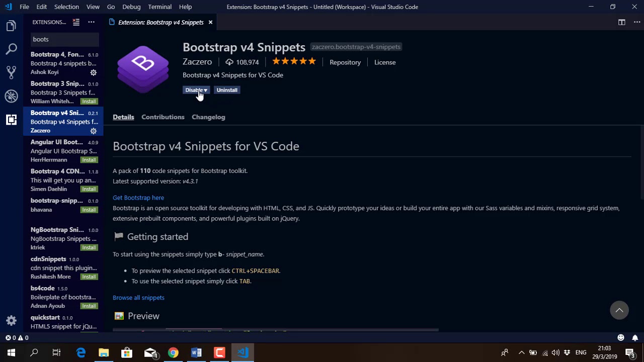This screenshot has width=644, height=362.
Task: Open the Go menu
Action: (111, 7)
